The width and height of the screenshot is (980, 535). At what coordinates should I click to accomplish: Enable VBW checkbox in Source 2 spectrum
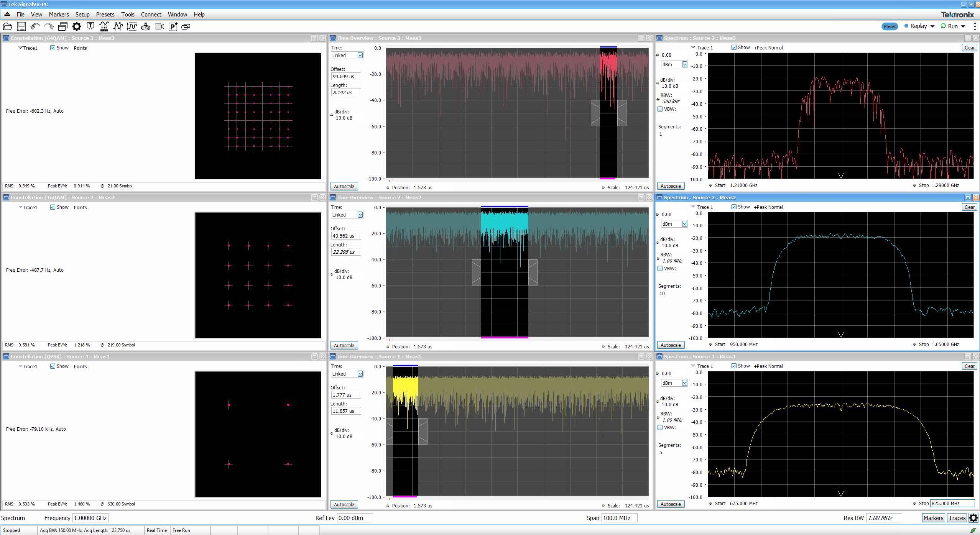(660, 268)
